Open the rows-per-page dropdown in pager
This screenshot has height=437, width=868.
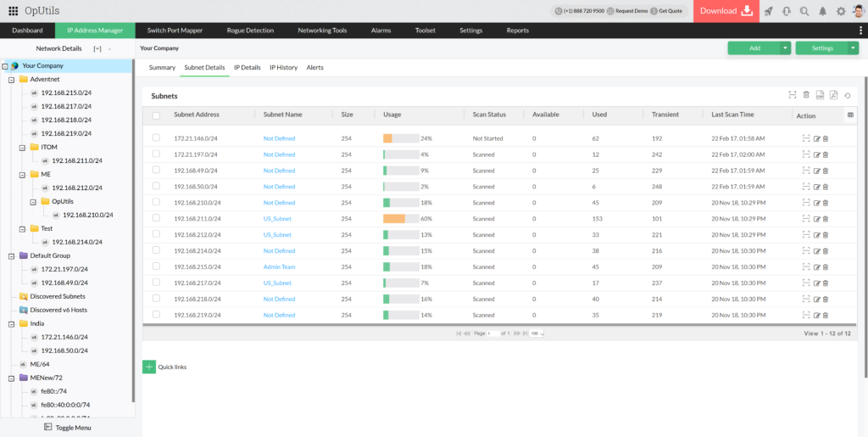(x=537, y=333)
